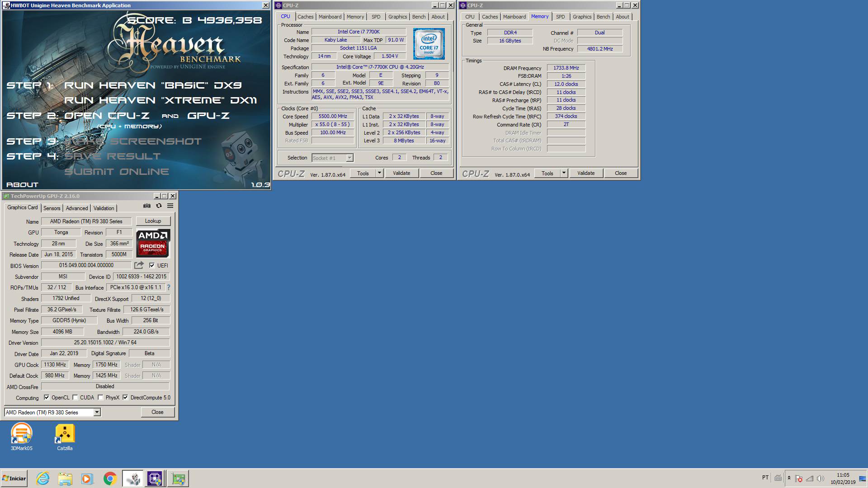Click the BIOS Version field in GPU-Z
The width and height of the screenshot is (868, 488).
86,265
